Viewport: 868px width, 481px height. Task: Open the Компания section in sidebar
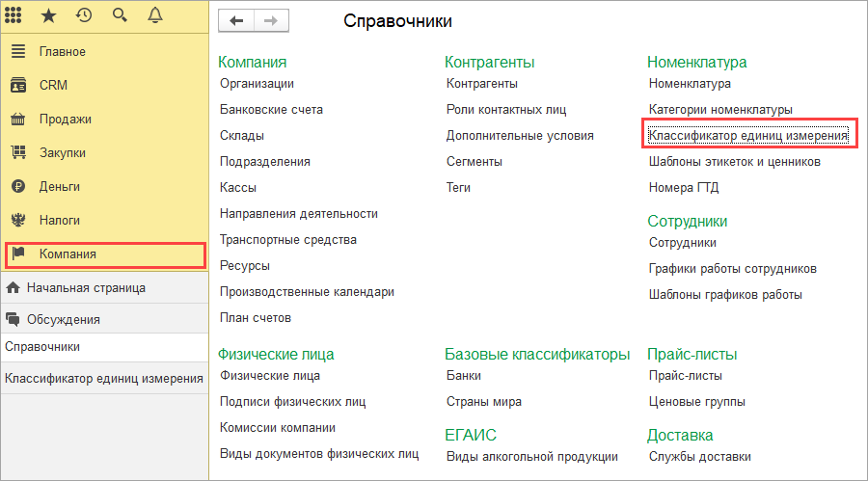tap(67, 254)
